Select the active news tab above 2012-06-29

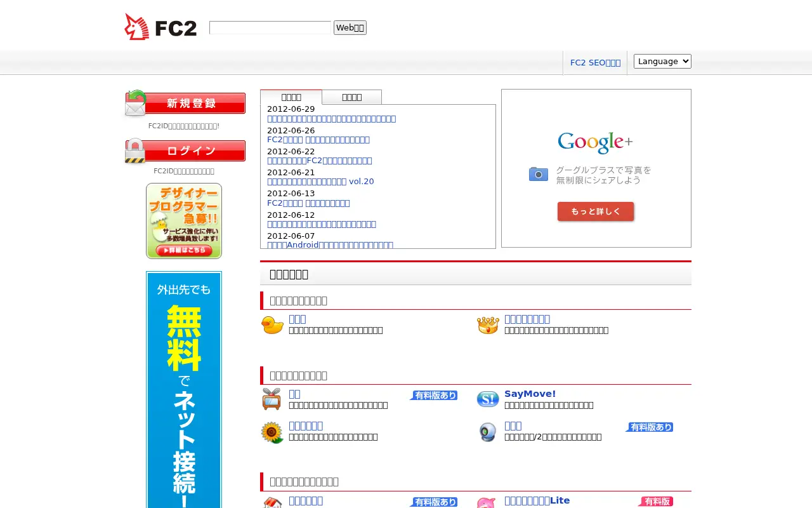[291, 97]
